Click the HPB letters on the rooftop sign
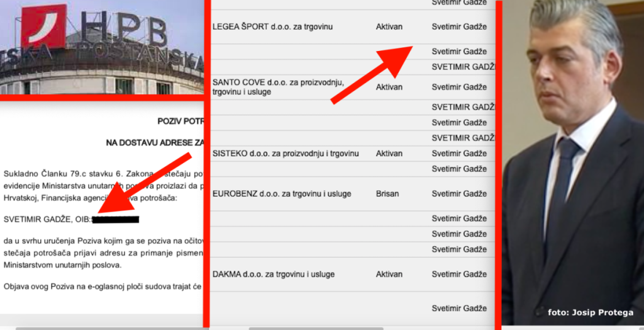Viewport: 644px width, 330px height. click(x=123, y=28)
